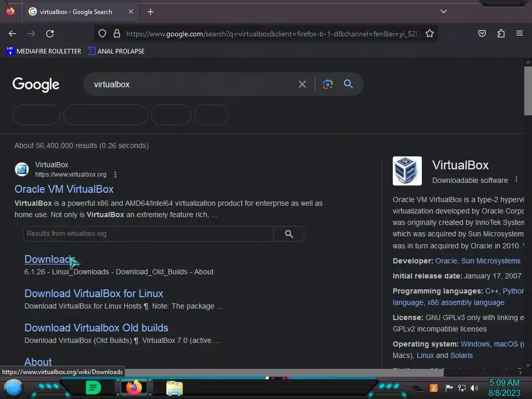Search by image with Google Lens
This screenshot has width=532, height=399.
[327, 84]
